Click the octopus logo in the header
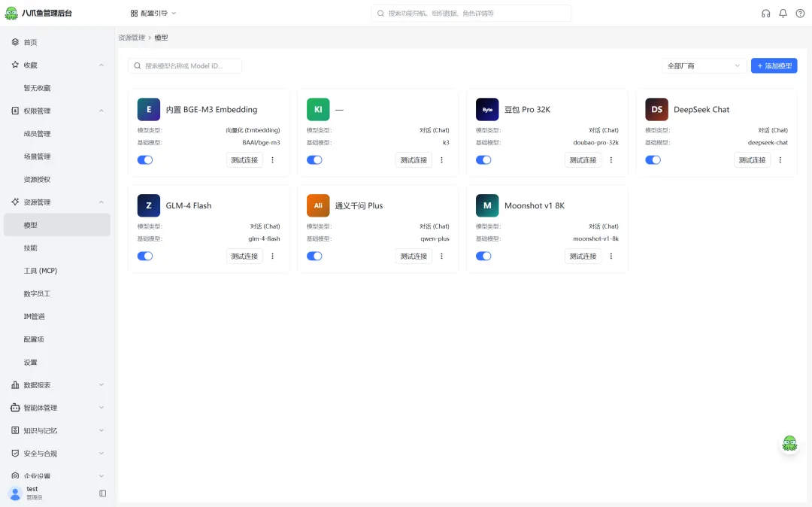This screenshot has height=507, width=812. [11, 14]
